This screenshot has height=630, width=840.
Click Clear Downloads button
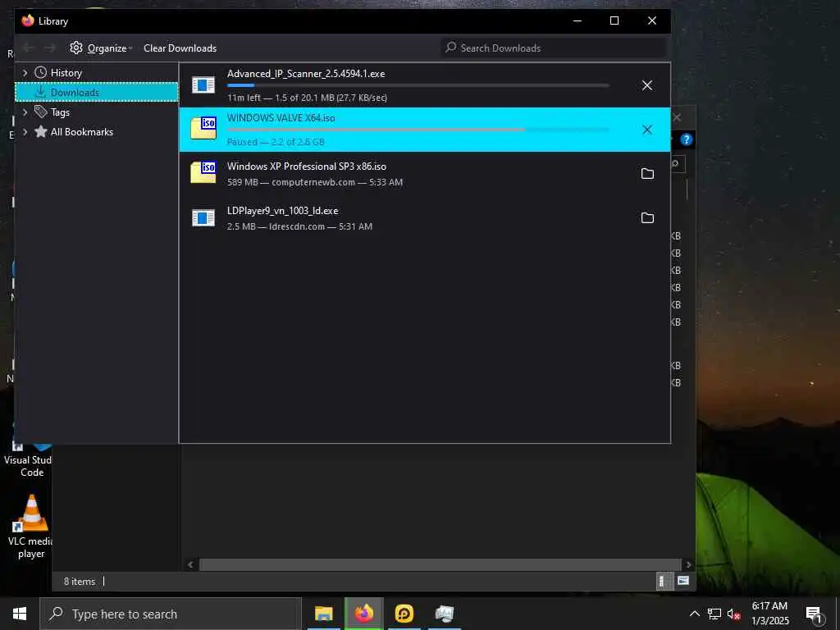[x=180, y=48]
